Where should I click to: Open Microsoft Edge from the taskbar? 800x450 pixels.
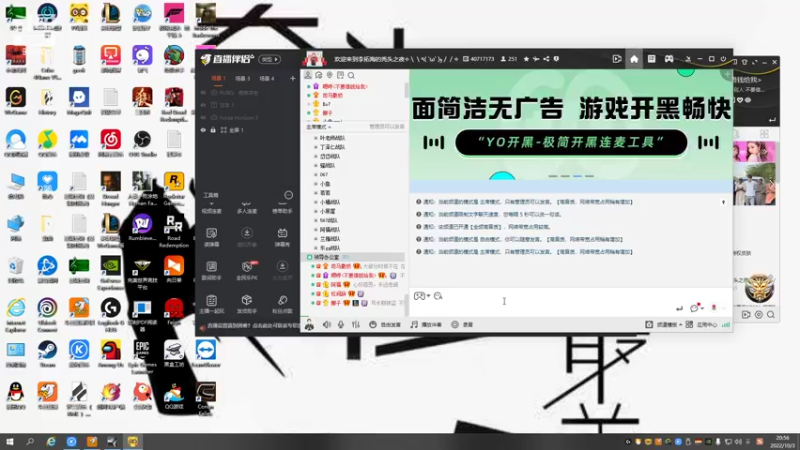[51, 442]
